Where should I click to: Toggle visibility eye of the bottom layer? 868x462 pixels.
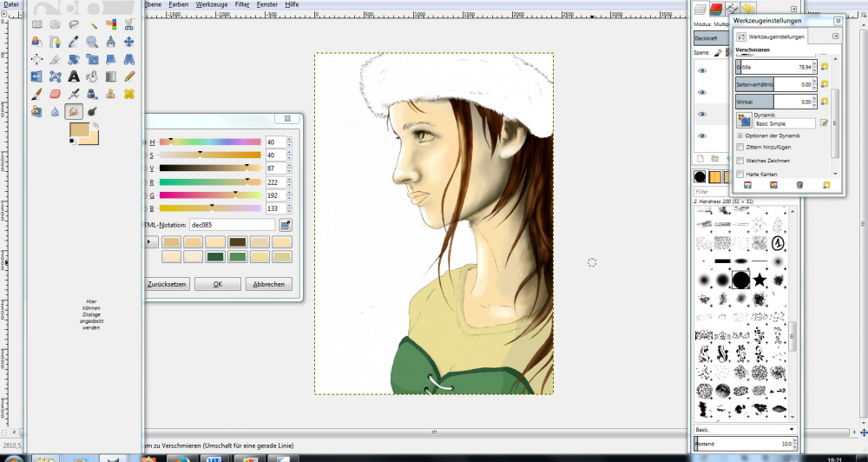click(x=702, y=135)
